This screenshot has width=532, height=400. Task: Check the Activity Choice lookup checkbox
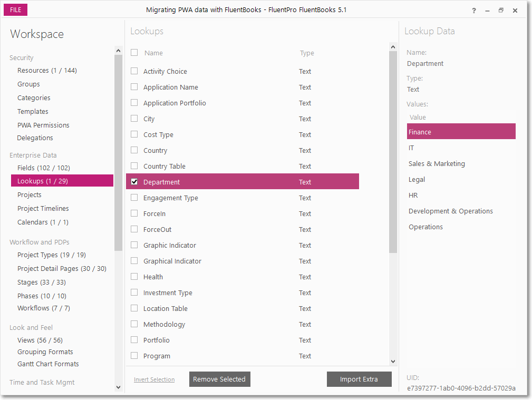point(134,71)
